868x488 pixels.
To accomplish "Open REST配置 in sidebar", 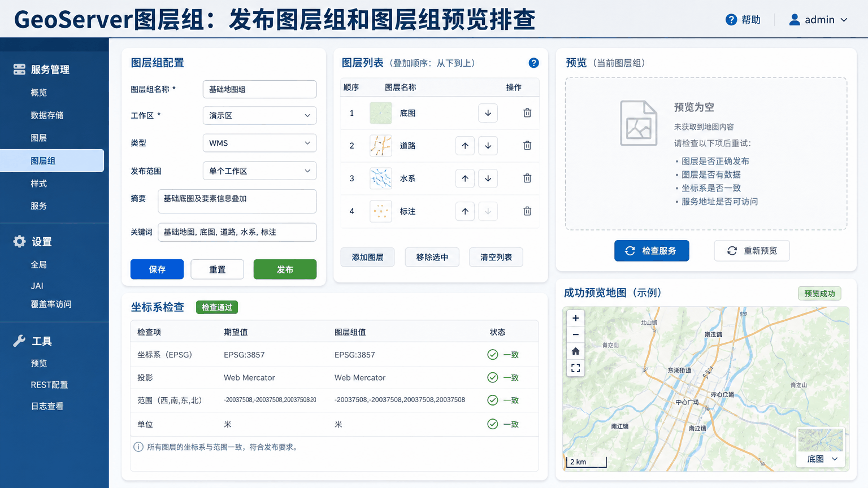I will (49, 385).
